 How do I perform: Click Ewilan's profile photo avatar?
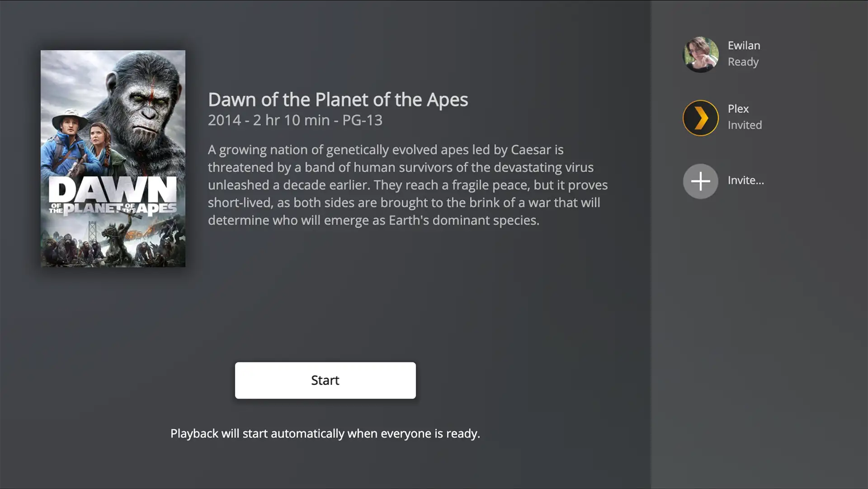click(700, 55)
